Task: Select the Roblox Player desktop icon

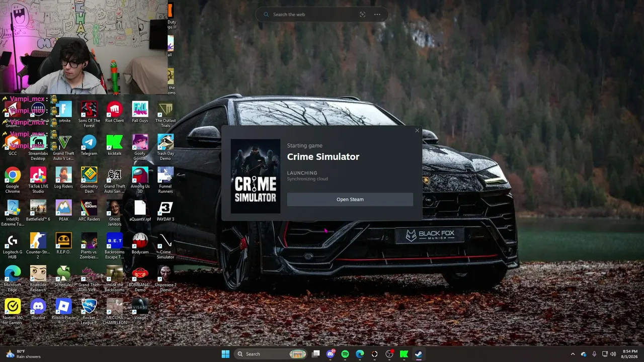Action: [63, 309]
